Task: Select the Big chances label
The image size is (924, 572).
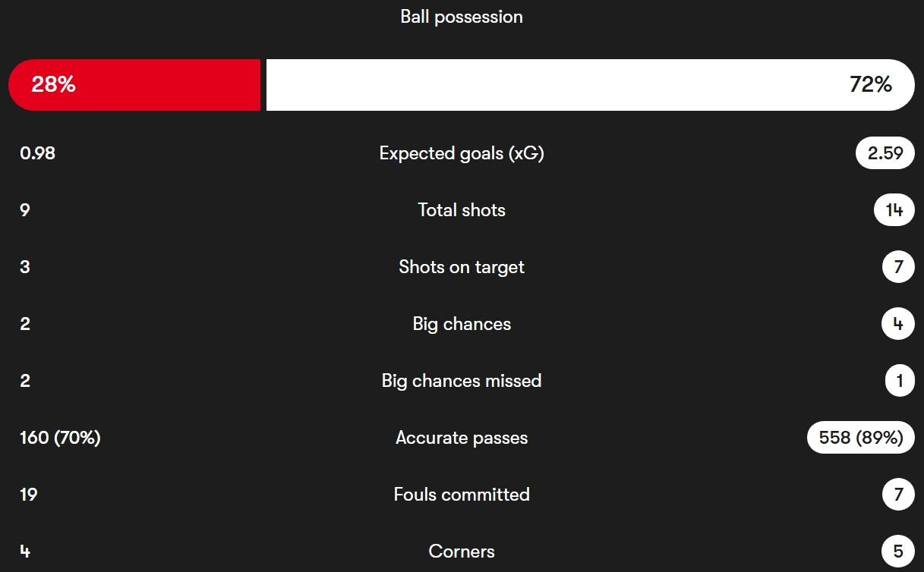Action: [462, 324]
